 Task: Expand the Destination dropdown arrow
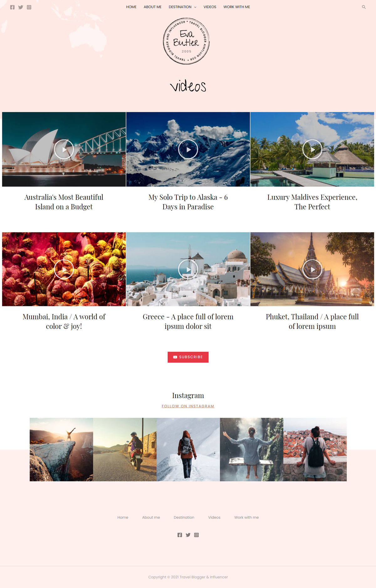pyautogui.click(x=195, y=7)
